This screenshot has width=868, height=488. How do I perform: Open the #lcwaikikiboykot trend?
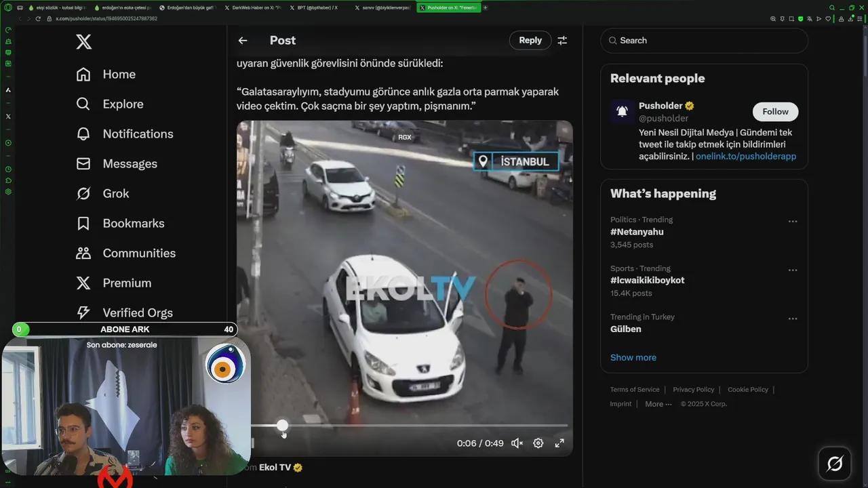647,281
